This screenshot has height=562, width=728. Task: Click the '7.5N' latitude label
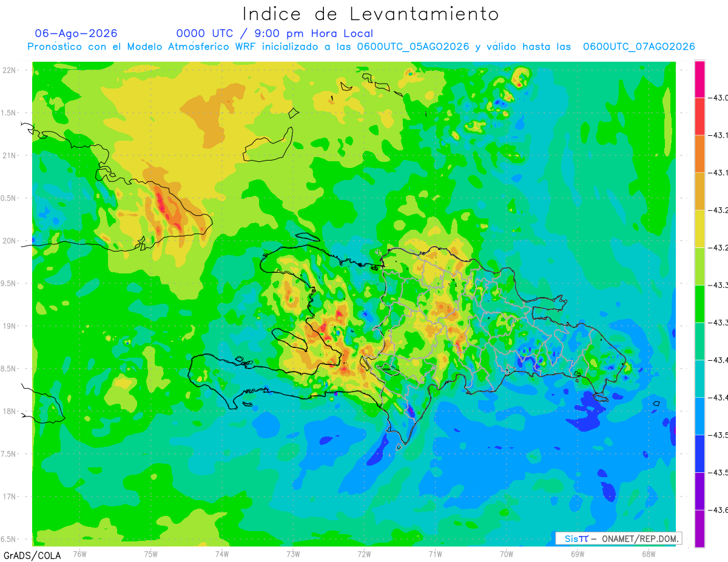[9, 454]
